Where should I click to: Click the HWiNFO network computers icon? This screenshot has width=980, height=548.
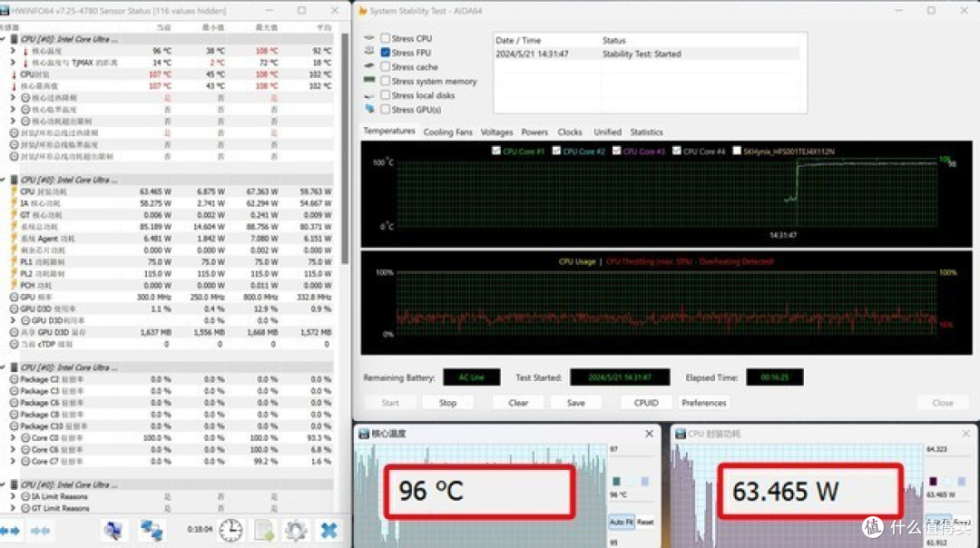coord(152,530)
